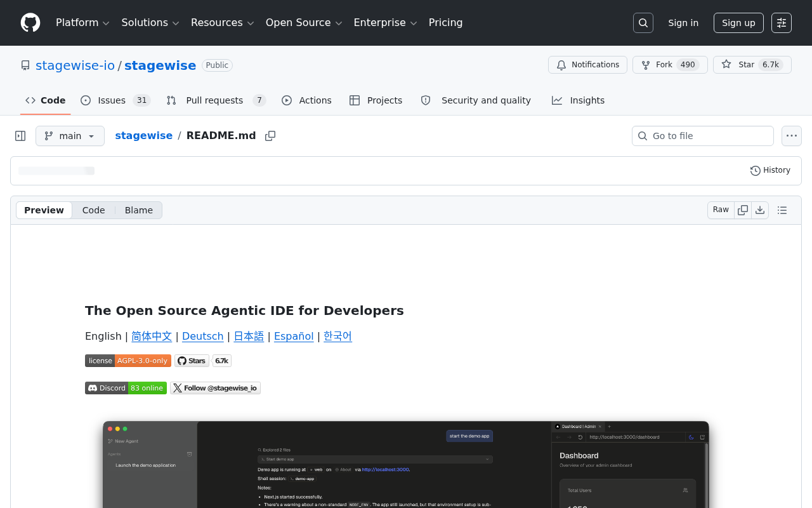Click the Notifications button
This screenshot has width=812, height=508.
pyautogui.click(x=587, y=65)
